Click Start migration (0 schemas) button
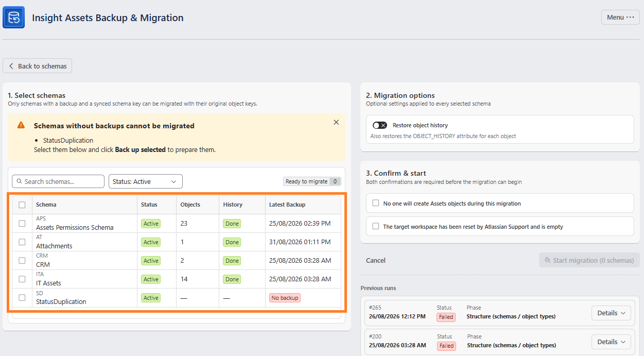This screenshot has height=356, width=644. click(x=589, y=260)
